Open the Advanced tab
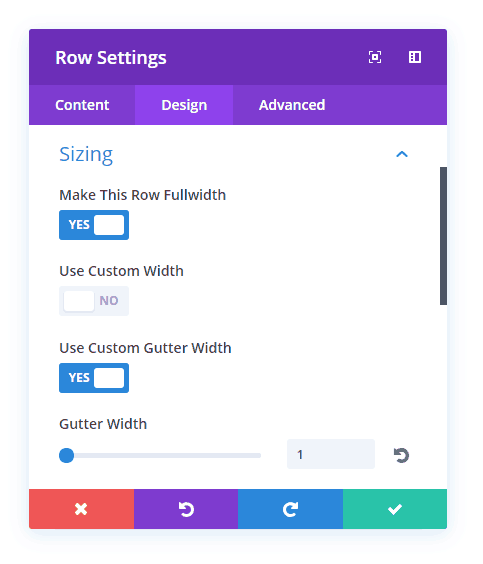 (x=292, y=105)
